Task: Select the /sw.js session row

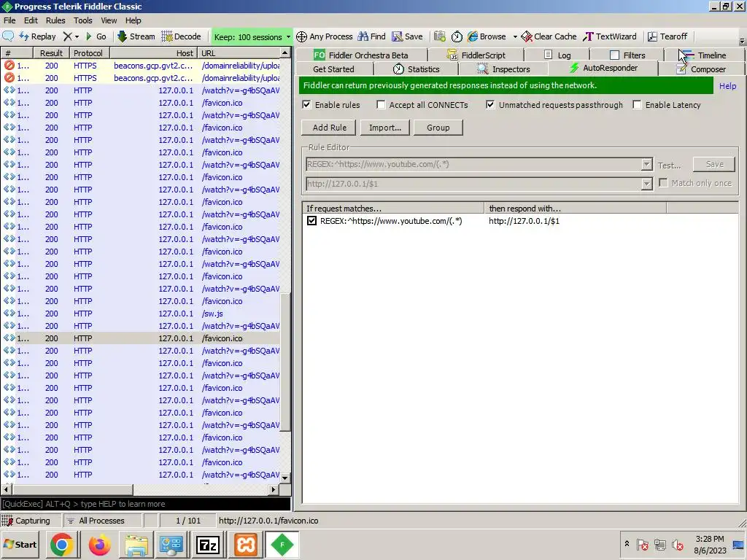Action: pyautogui.click(x=141, y=314)
